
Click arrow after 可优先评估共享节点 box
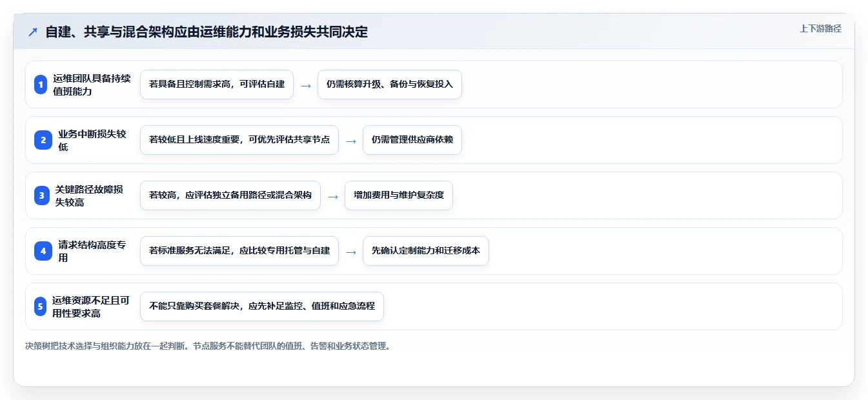pos(351,141)
